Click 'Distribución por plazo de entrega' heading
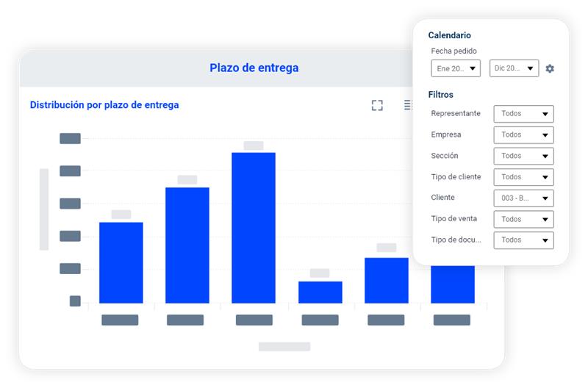 click(x=104, y=105)
